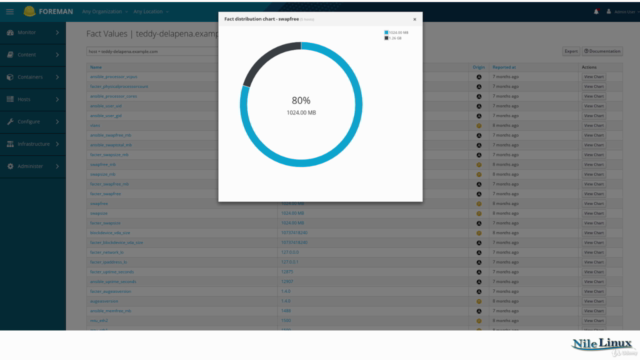The image size is (640, 360).
Task: Click the Hosts sidebar icon
Action: click(x=10, y=99)
